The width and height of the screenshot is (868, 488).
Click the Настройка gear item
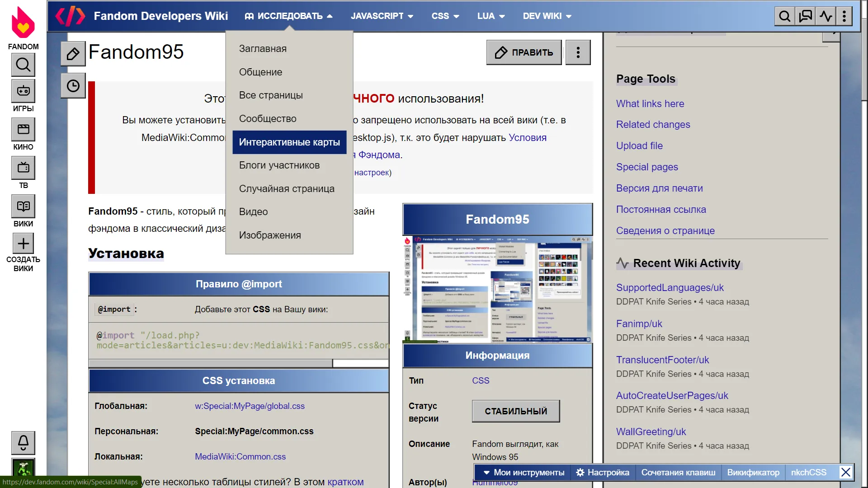602,472
